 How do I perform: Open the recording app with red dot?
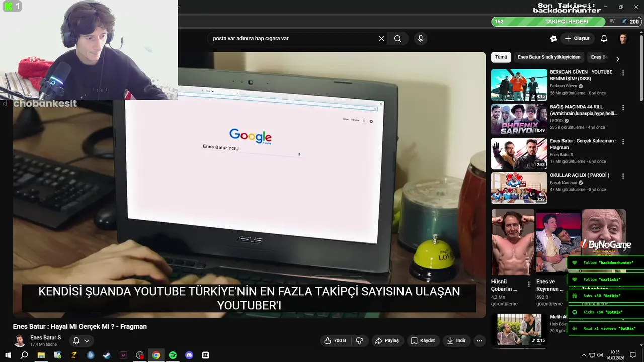(140, 355)
